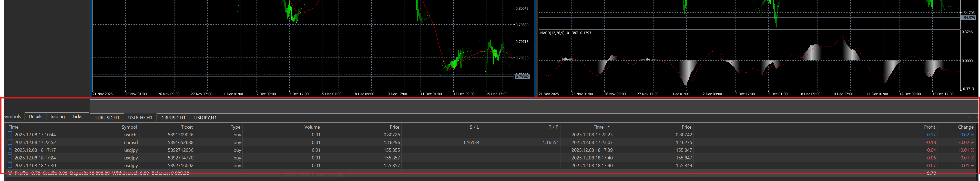
Task: Click the usdchf position row icon
Action: tap(10, 135)
